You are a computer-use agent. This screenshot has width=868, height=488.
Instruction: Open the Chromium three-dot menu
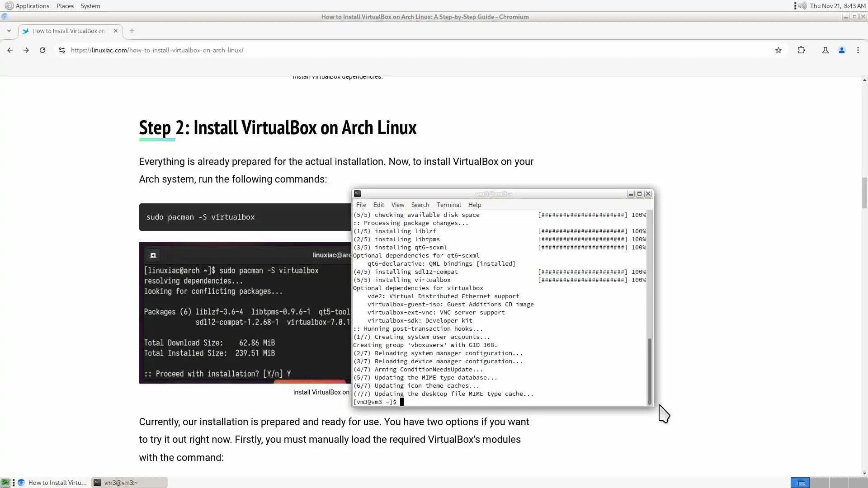tap(858, 50)
